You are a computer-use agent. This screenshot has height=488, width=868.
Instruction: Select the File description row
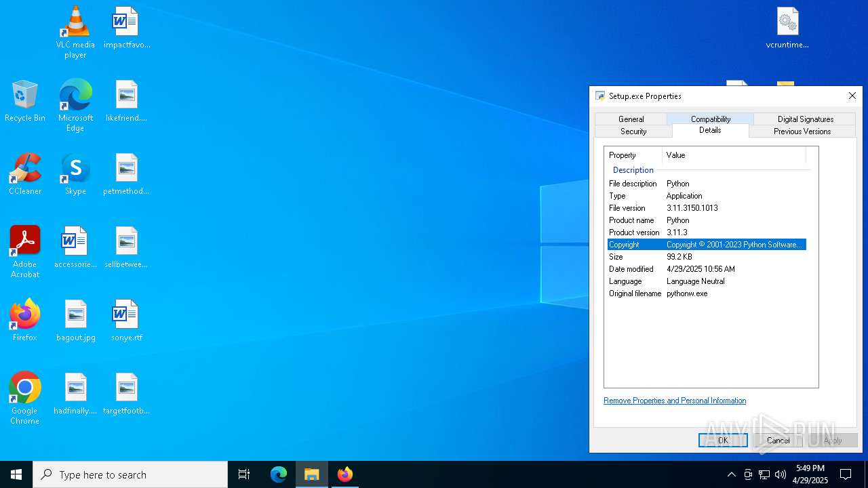click(707, 184)
